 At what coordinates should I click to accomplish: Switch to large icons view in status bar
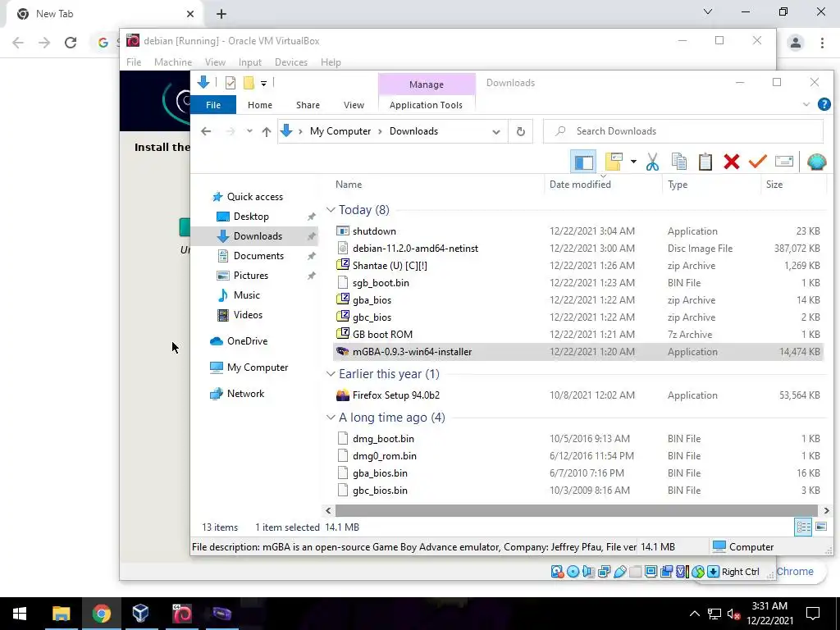click(x=820, y=527)
